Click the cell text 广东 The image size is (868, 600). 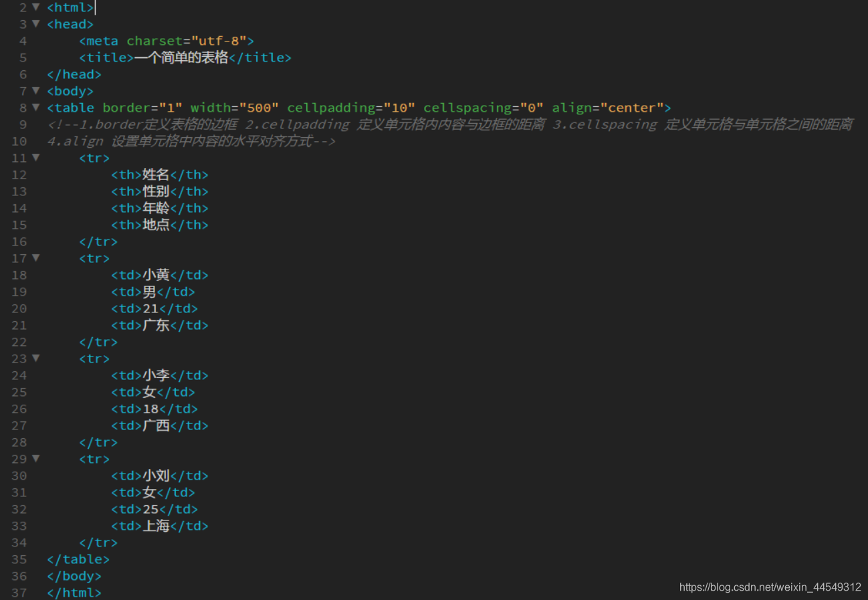[155, 325]
